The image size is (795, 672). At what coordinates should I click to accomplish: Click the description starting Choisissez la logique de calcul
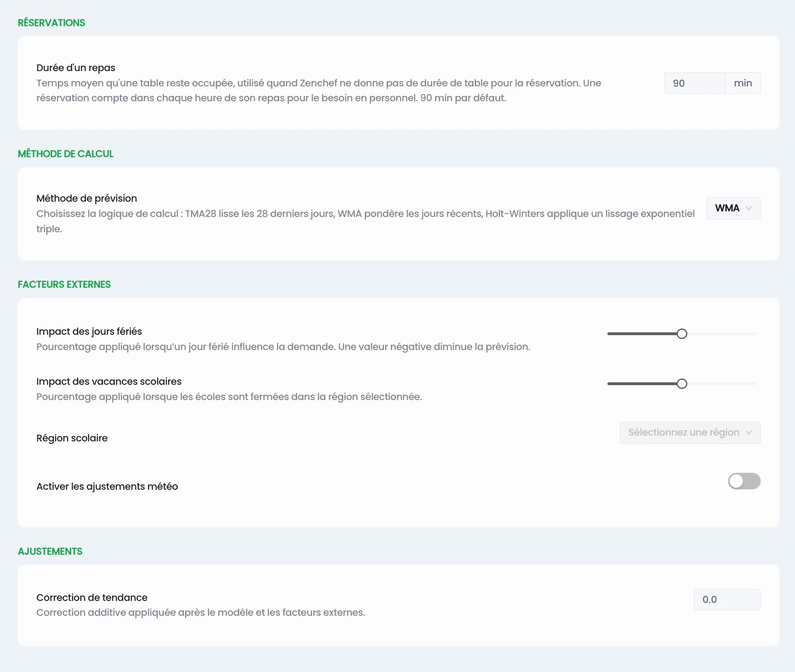(x=365, y=221)
